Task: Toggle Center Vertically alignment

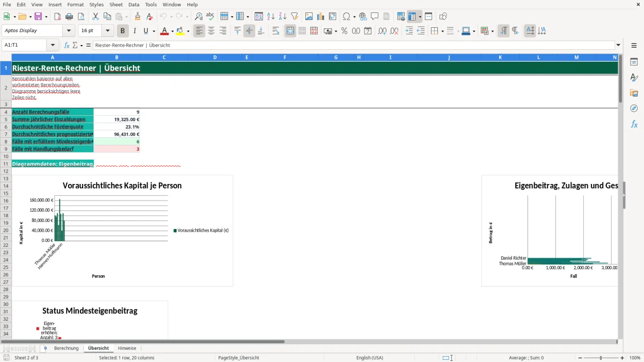Action: coord(249,31)
